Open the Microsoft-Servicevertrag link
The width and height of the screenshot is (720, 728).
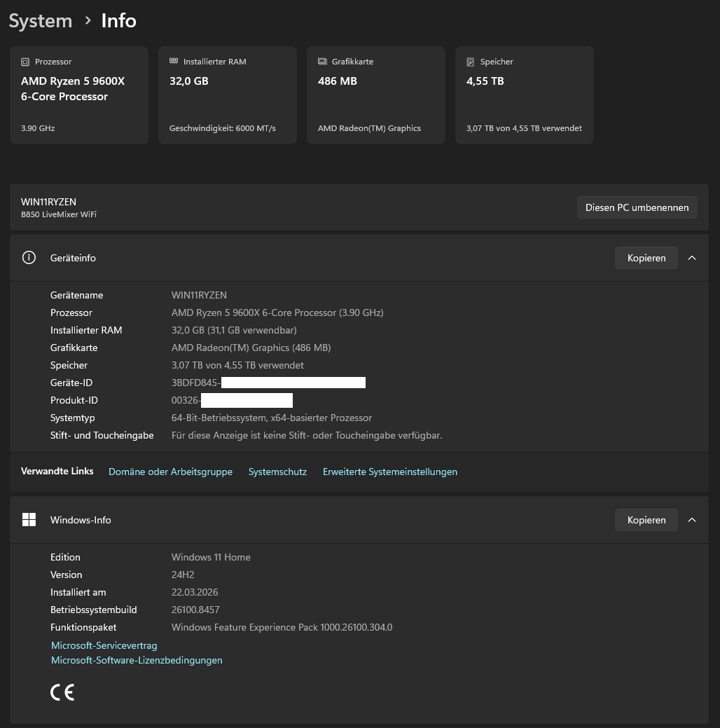tap(104, 645)
